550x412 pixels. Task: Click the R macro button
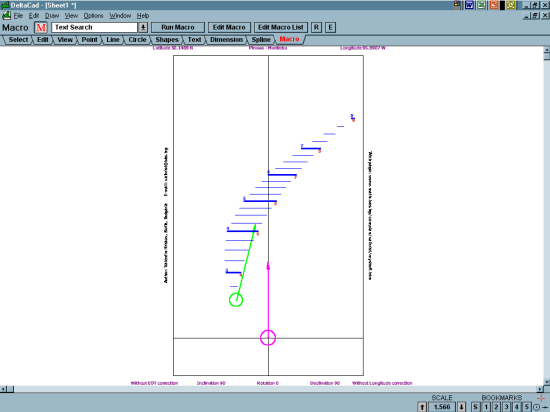316,27
